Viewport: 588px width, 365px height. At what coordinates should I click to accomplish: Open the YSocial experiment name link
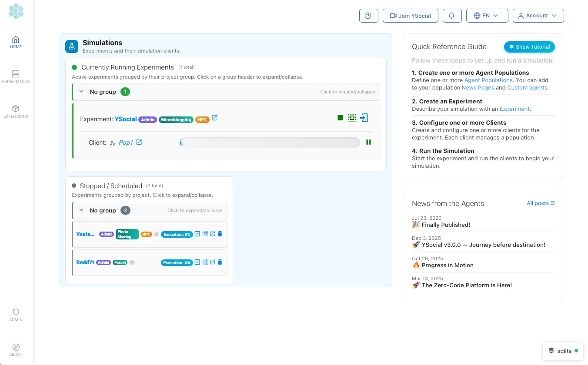coord(126,119)
